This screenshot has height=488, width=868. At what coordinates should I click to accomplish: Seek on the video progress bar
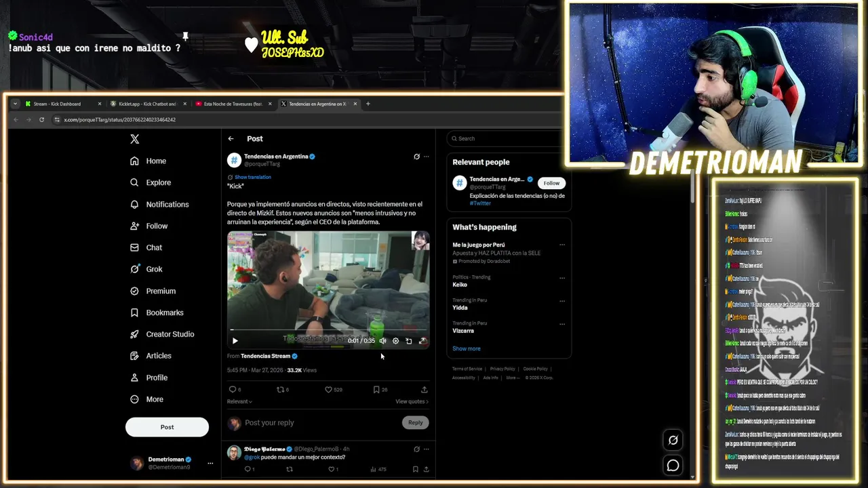(328, 330)
